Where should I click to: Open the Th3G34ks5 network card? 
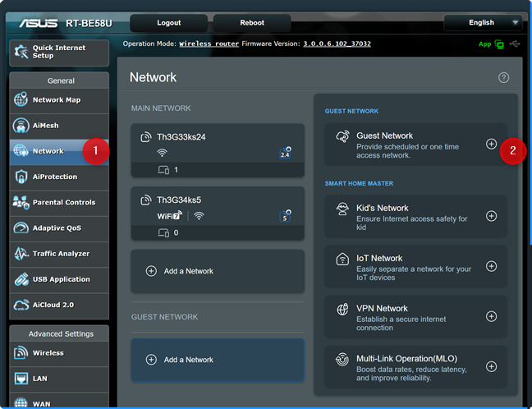point(218,214)
